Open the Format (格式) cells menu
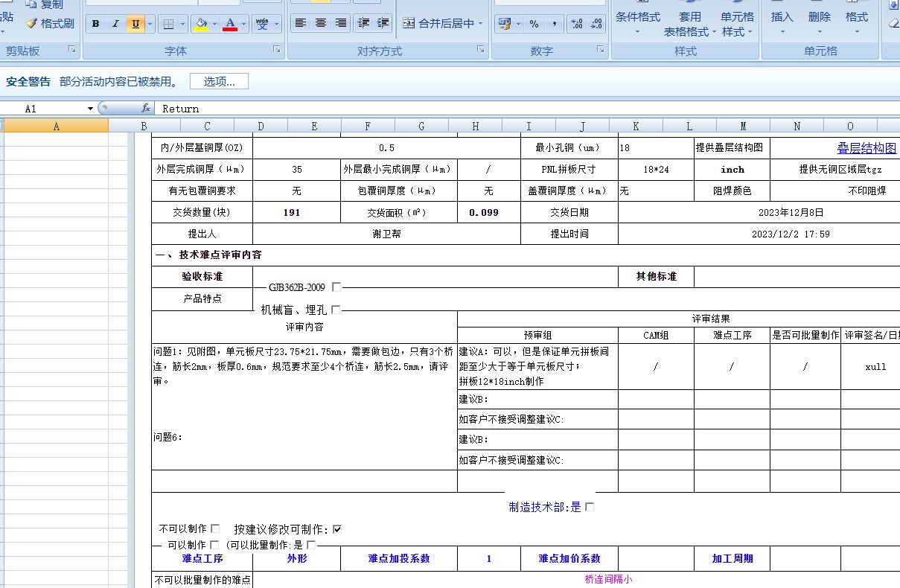The height and width of the screenshot is (588, 900). point(856,19)
